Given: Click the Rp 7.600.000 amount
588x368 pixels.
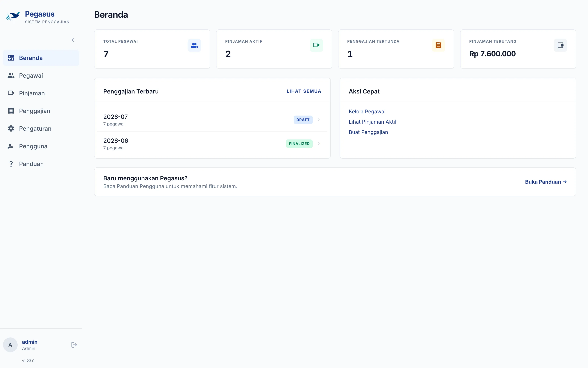Looking at the screenshot, I should point(492,54).
